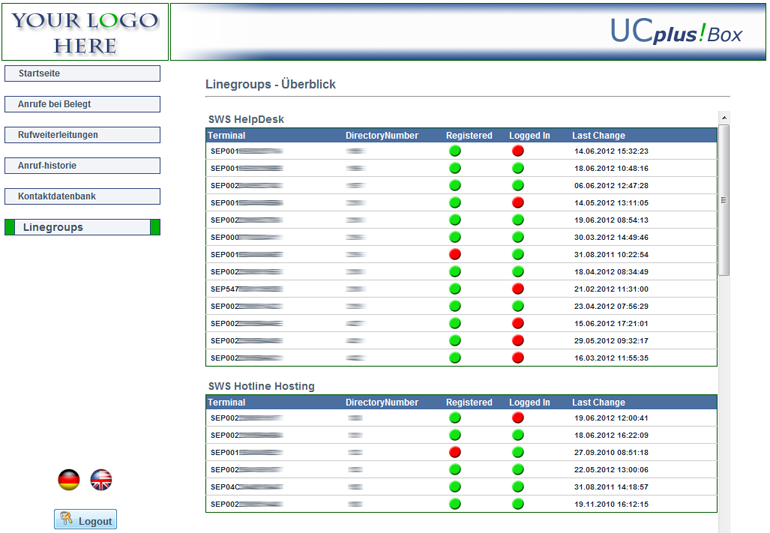Click red Logged In icon for 14.05.2012 13:11:05
The width and height of the screenshot is (770, 533).
tap(518, 202)
